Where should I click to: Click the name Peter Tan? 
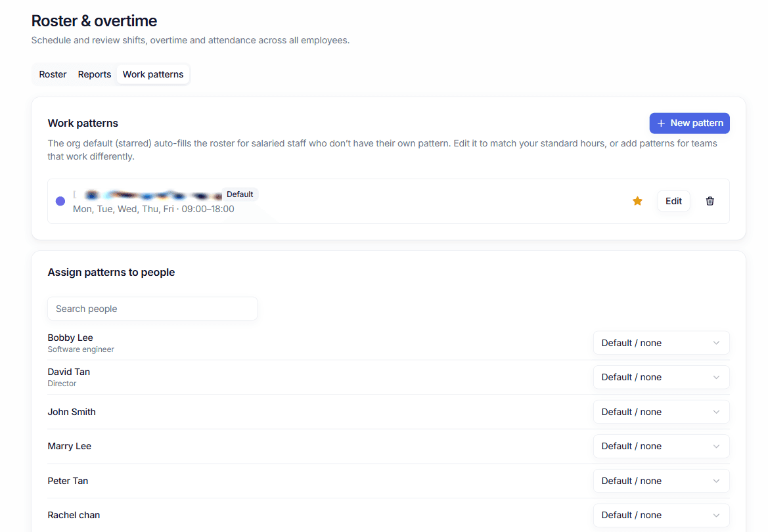(x=68, y=481)
